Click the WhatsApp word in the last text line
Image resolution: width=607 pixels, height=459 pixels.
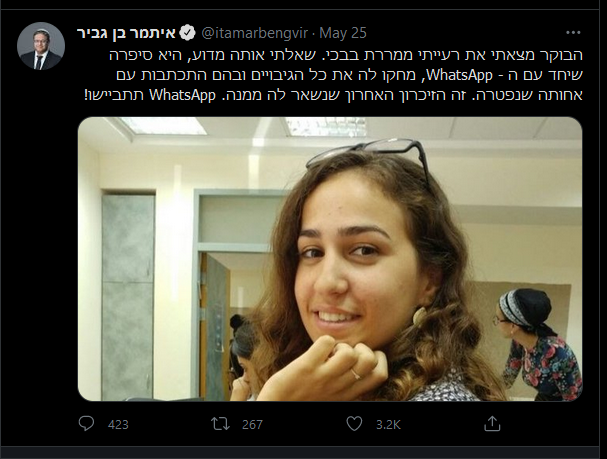182,95
